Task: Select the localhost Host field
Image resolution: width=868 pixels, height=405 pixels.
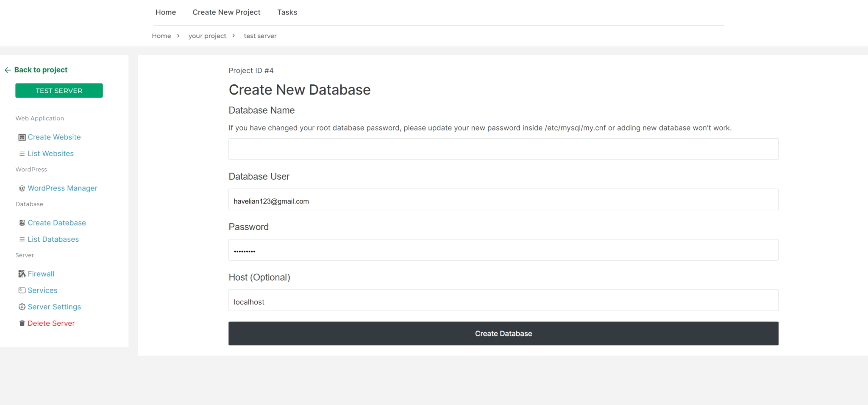Action: [503, 300]
